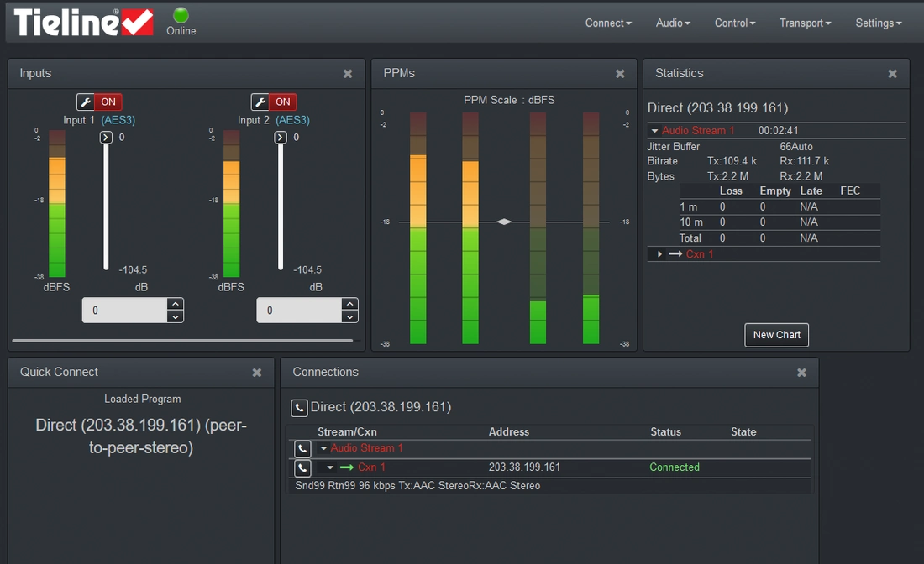This screenshot has width=924, height=564.
Task: Click the phone icon beside the Direct connection title
Action: [x=299, y=407]
